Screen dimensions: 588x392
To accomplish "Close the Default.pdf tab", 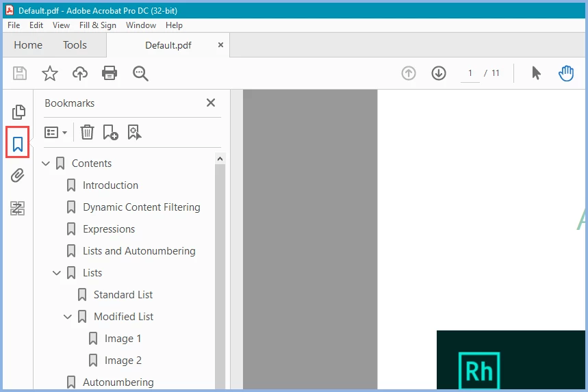I will pos(221,45).
